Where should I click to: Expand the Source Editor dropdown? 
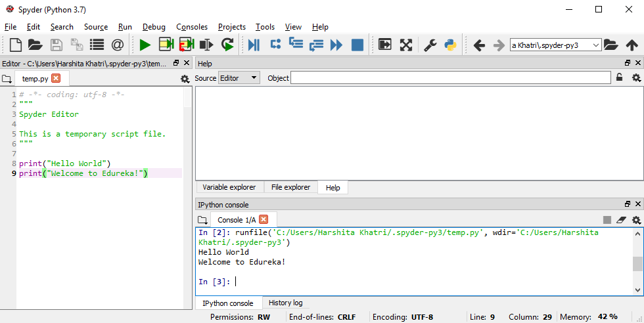pos(239,77)
